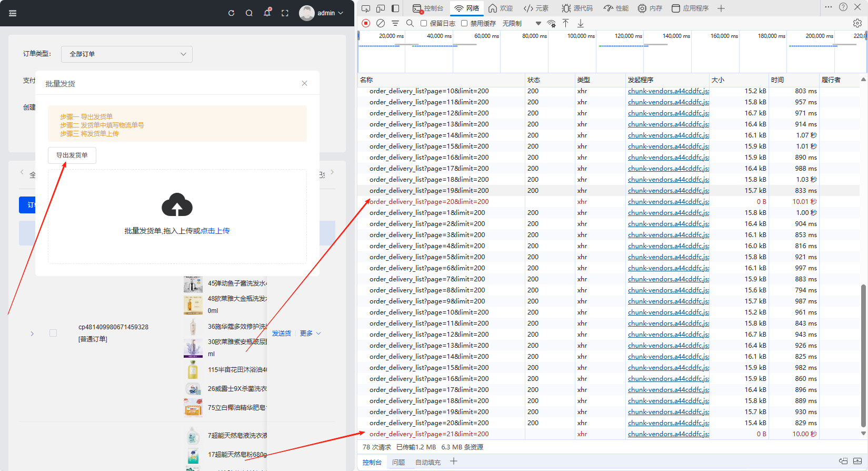Viewport: 868px width, 471px height.
Task: Open network conditions wifi icon
Action: 552,23
